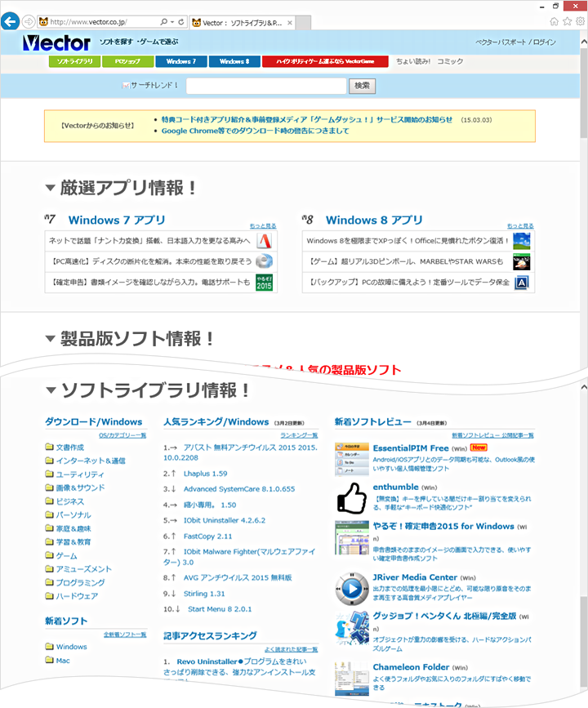Click the 検索 search button
This screenshot has width=588, height=708.
click(363, 86)
